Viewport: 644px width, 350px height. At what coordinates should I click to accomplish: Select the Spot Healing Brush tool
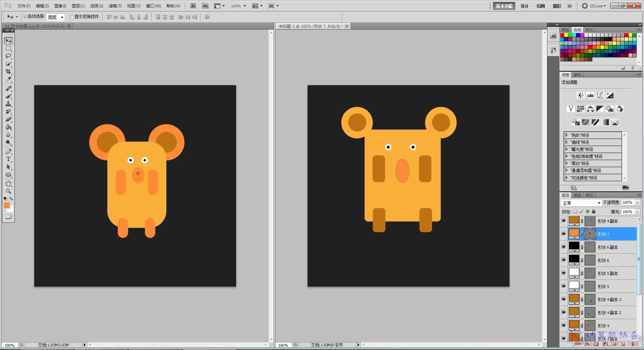tap(8, 89)
